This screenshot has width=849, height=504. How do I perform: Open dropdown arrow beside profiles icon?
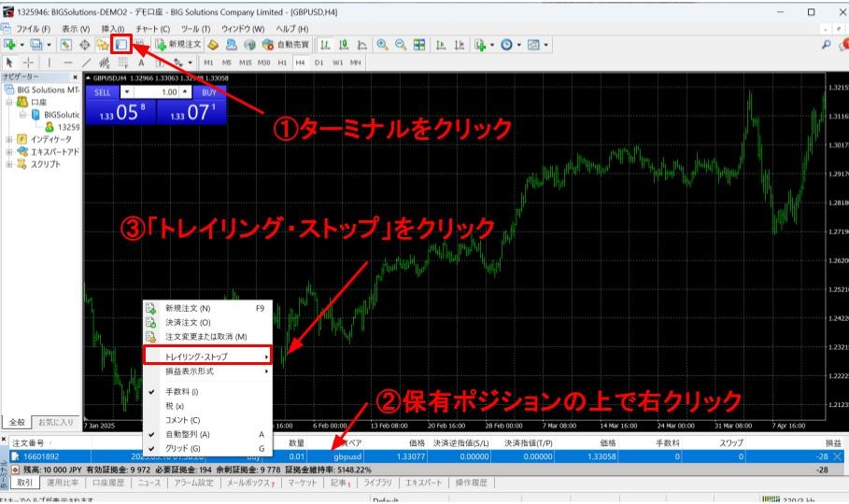pyautogui.click(x=49, y=45)
